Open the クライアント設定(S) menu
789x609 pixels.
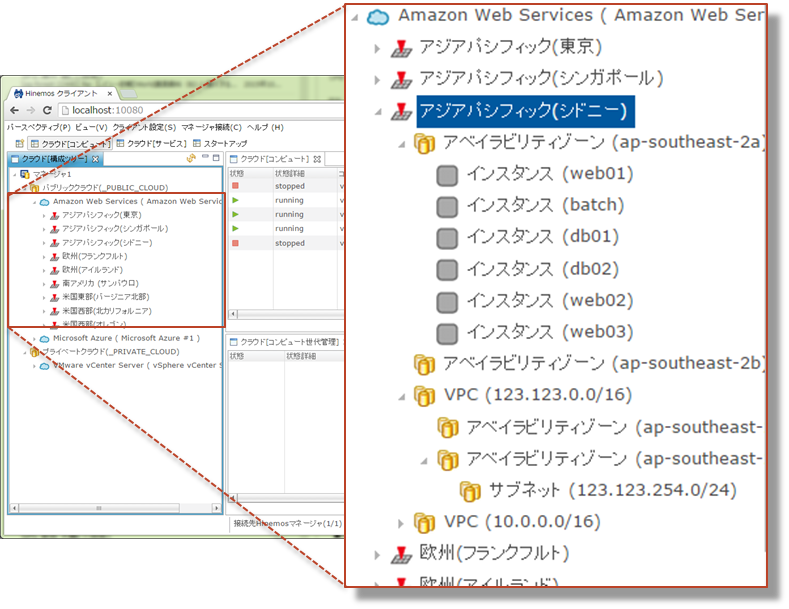tap(144, 127)
